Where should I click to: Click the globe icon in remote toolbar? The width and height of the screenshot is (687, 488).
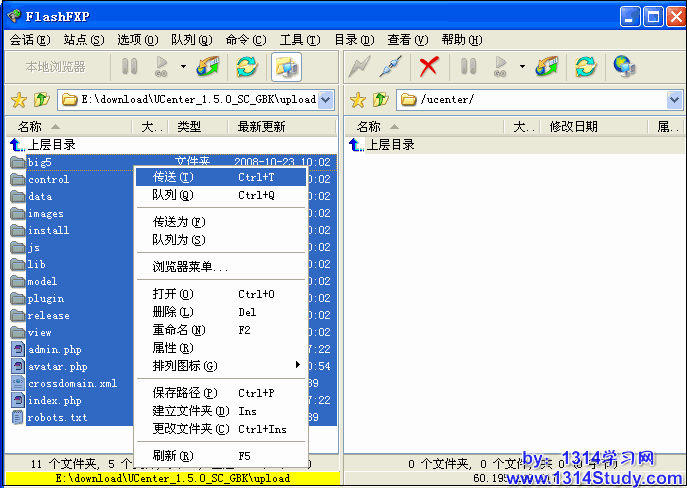tap(624, 67)
